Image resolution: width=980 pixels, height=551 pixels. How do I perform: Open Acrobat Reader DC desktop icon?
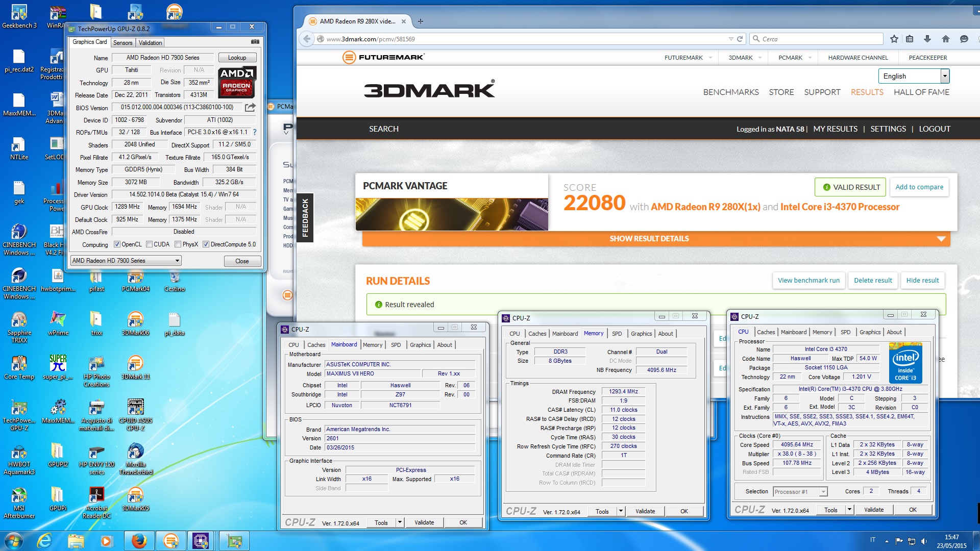click(x=96, y=503)
